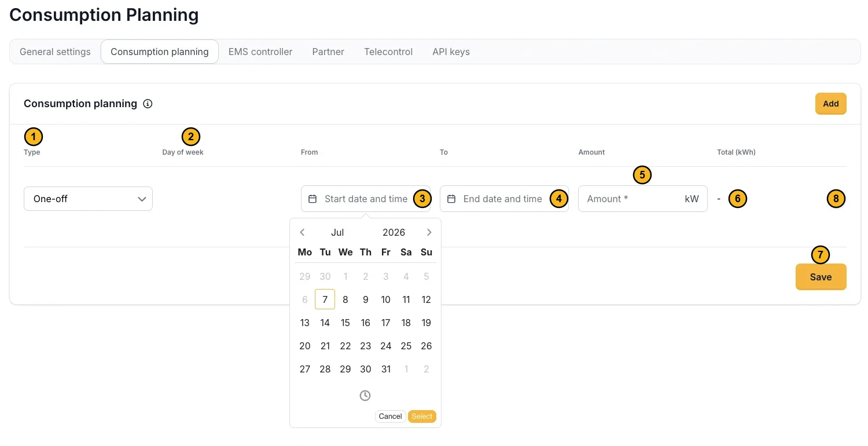The height and width of the screenshot is (446, 868).
Task: Open the EMS controller tab
Action: [x=260, y=52]
